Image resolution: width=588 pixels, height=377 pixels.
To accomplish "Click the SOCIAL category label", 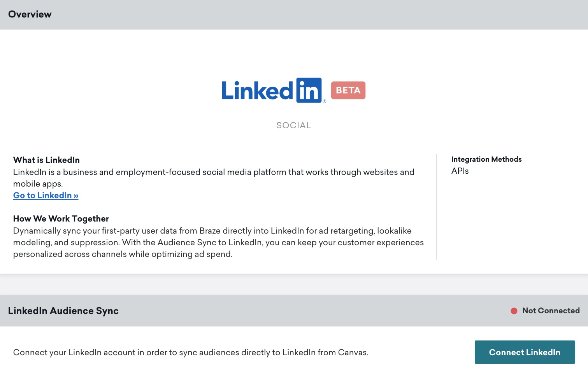I will click(x=293, y=125).
